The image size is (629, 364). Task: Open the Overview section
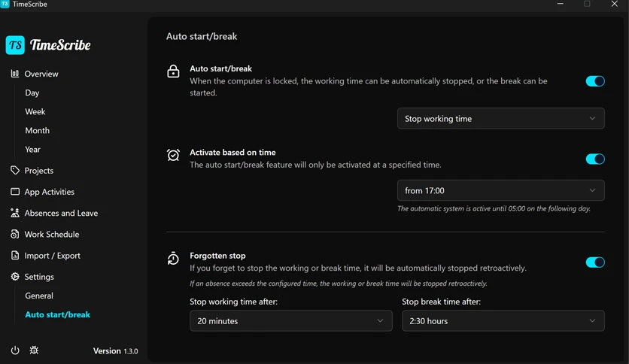coord(41,74)
